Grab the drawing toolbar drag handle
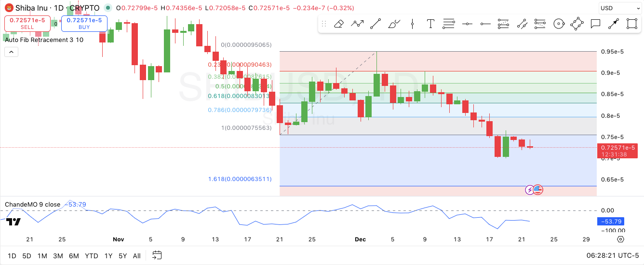Viewport: 644px width, 265px height. [324, 24]
